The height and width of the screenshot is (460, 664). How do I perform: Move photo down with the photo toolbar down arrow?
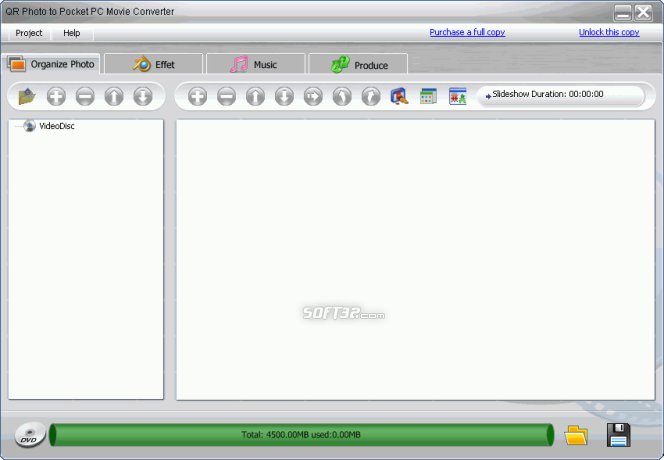tap(284, 96)
